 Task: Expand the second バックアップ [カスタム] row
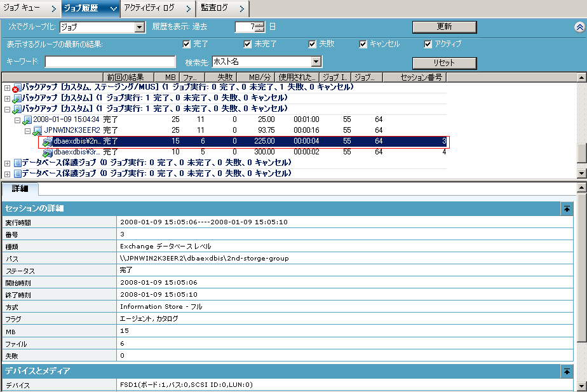point(7,99)
